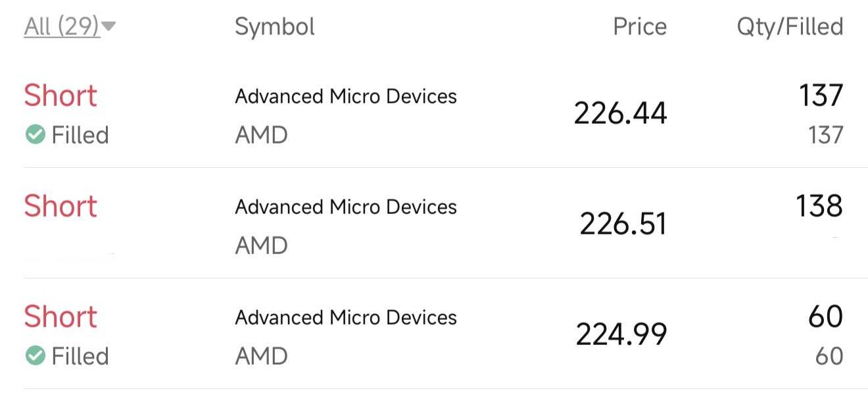Click the 224.99 price value
Viewport: 868px width, 395px height.
tap(621, 334)
